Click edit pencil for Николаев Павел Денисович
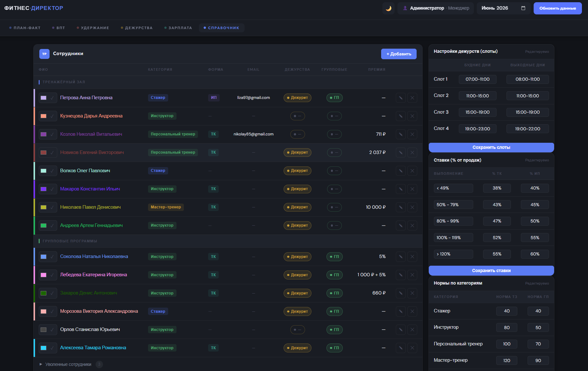Viewport: 588px width, 371px height. (401, 207)
